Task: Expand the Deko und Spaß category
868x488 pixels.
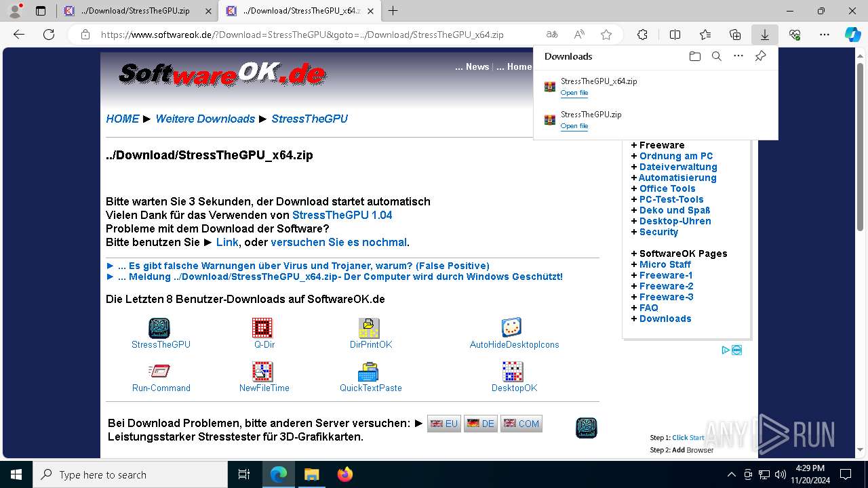Action: (675, 210)
